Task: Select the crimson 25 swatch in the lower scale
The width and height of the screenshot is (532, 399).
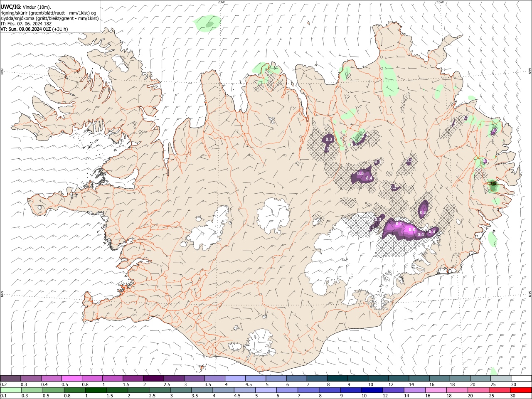Action: [x=500, y=390]
